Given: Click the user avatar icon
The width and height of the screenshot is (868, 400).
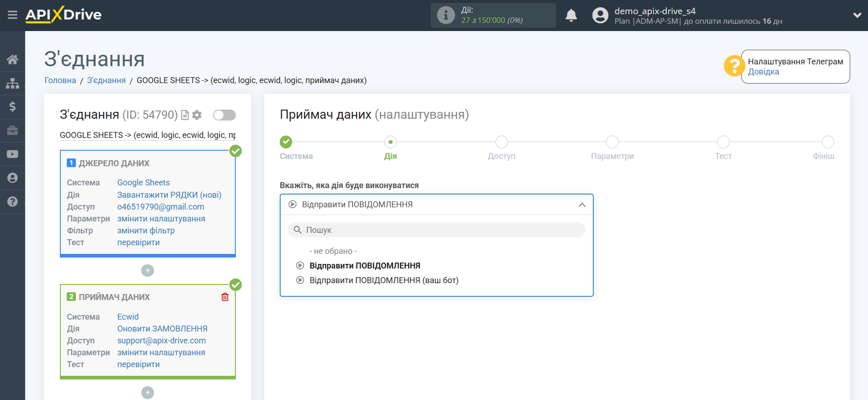Looking at the screenshot, I should (600, 15).
